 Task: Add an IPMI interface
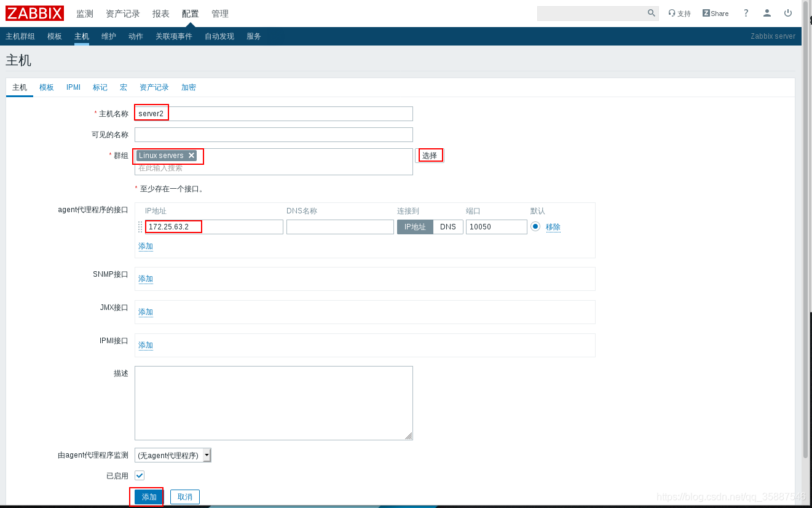click(146, 345)
